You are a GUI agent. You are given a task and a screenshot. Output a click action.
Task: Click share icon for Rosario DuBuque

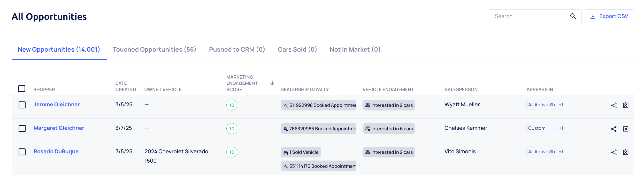point(614,152)
